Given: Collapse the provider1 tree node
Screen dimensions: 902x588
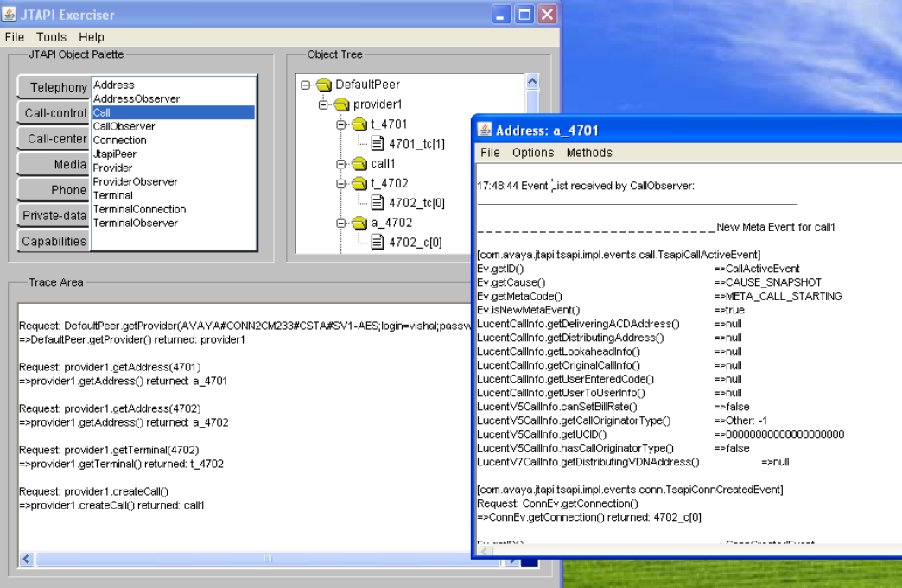Looking at the screenshot, I should [x=323, y=104].
